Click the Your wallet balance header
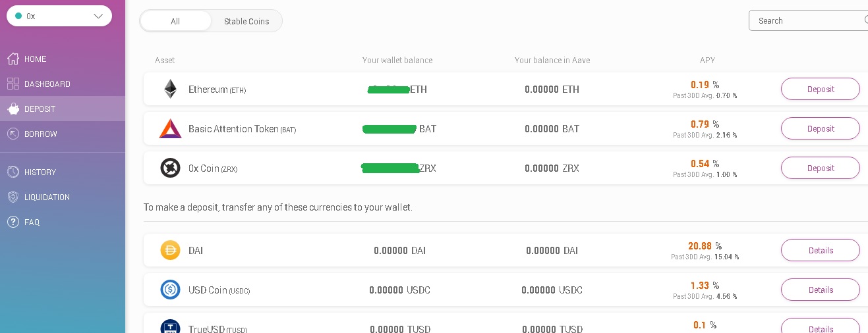 (397, 60)
